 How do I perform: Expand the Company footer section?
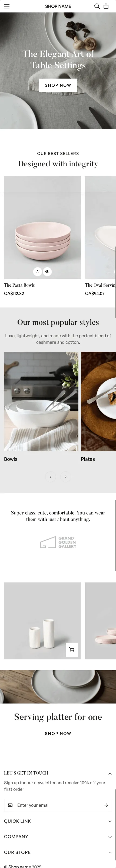pyautogui.click(x=58, y=837)
